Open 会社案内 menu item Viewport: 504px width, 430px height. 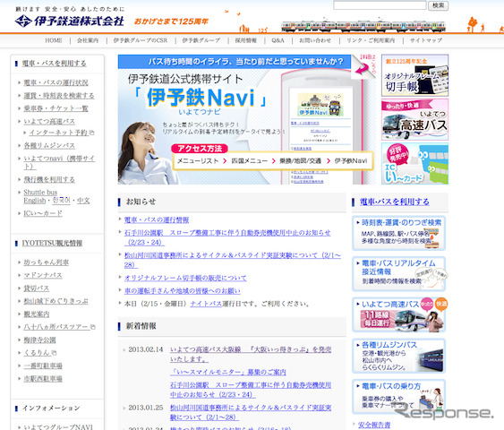click(x=88, y=40)
